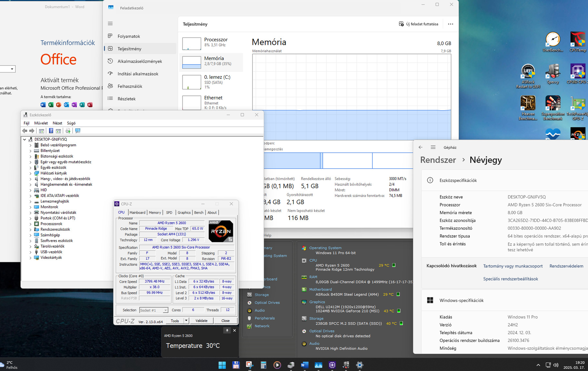Click Device Manager back arrow toolbar icon
Screen dimensions: 588x371
pos(25,131)
